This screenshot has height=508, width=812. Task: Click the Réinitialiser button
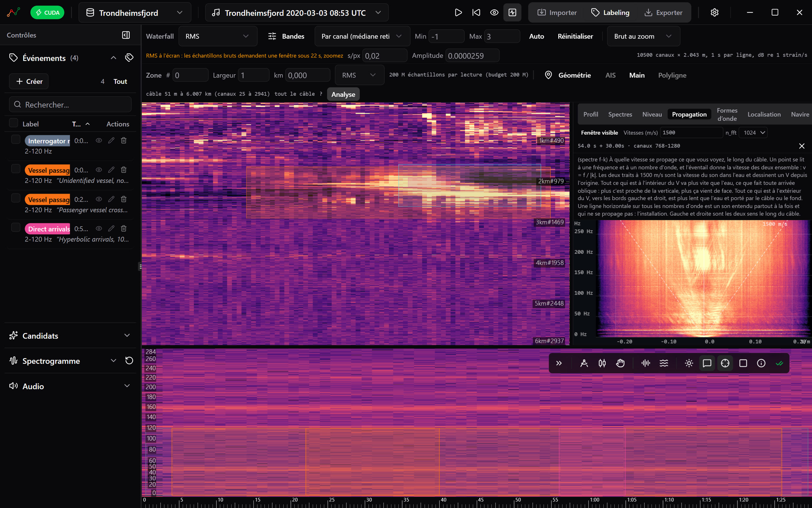(x=575, y=36)
